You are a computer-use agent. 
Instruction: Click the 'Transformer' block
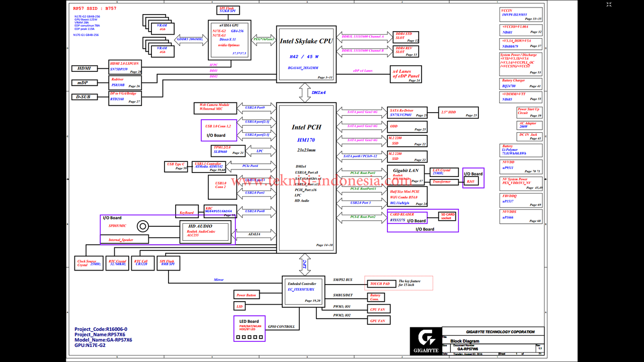[x=445, y=182]
